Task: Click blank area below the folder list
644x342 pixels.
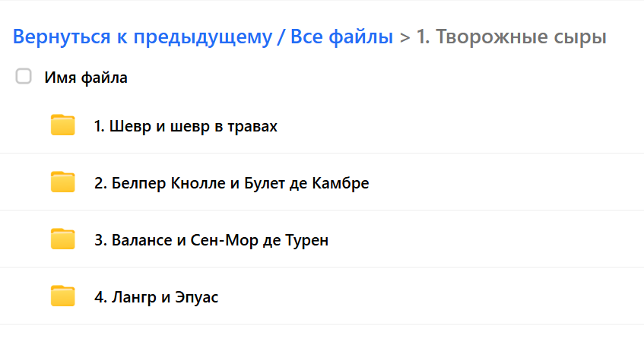Action: point(319,333)
